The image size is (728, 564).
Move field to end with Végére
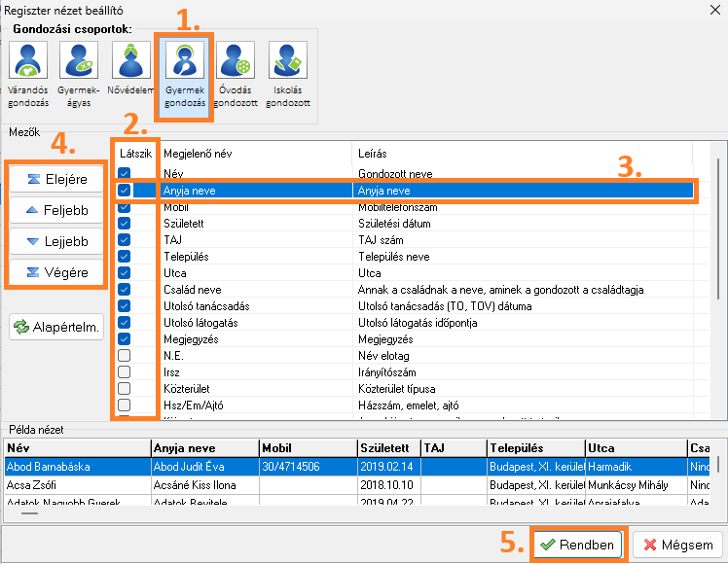[57, 272]
